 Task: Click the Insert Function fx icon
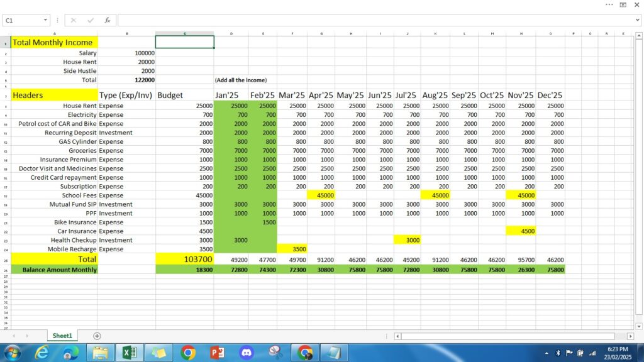click(108, 20)
